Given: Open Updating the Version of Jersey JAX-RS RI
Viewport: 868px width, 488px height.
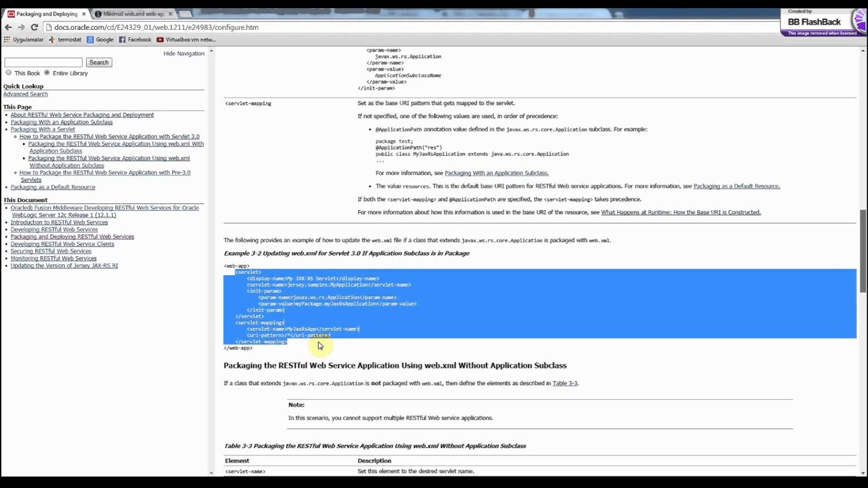Looking at the screenshot, I should 64,266.
